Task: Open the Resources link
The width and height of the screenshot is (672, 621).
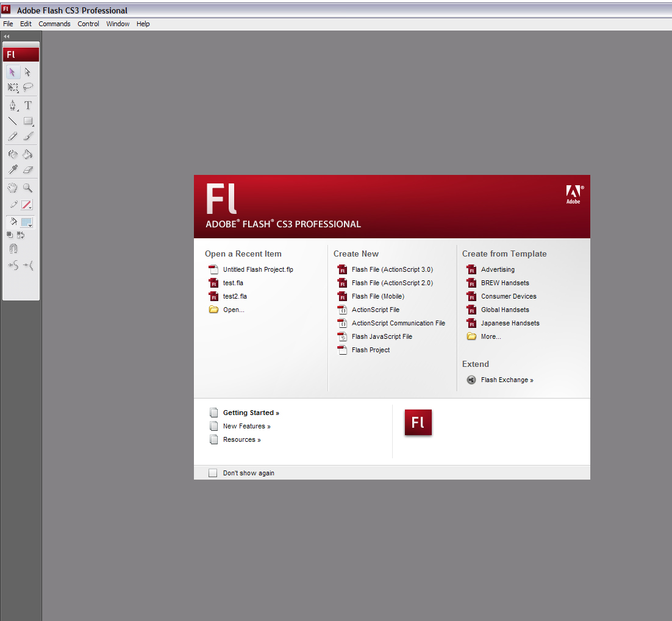Action: [x=235, y=439]
